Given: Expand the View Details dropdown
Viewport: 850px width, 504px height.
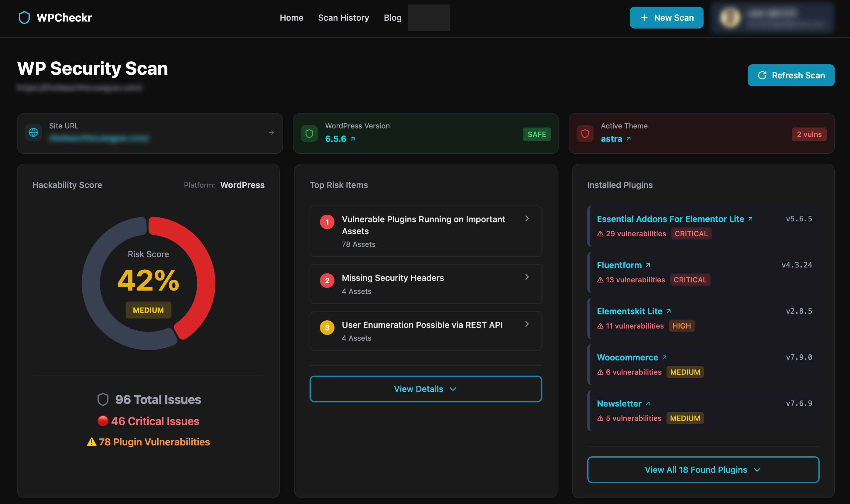Looking at the screenshot, I should pyautogui.click(x=425, y=389).
